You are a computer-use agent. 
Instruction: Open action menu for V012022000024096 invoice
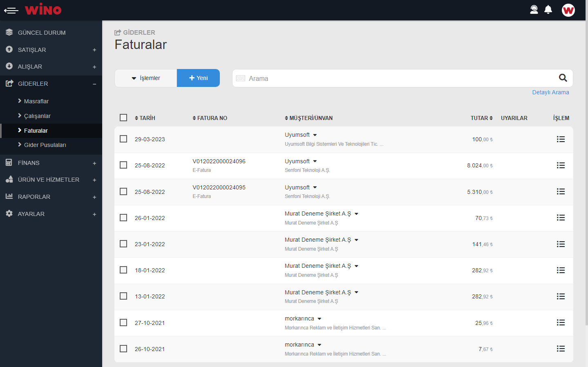(561, 165)
